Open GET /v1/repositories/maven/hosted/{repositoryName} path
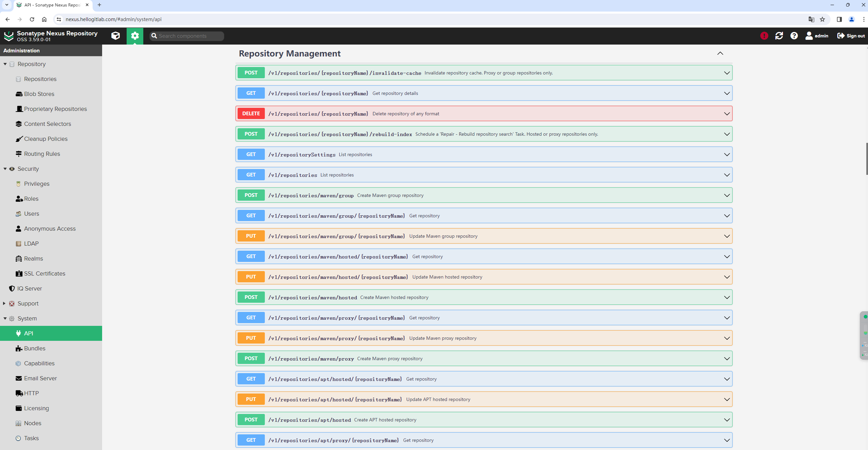The image size is (868, 450). [338, 257]
